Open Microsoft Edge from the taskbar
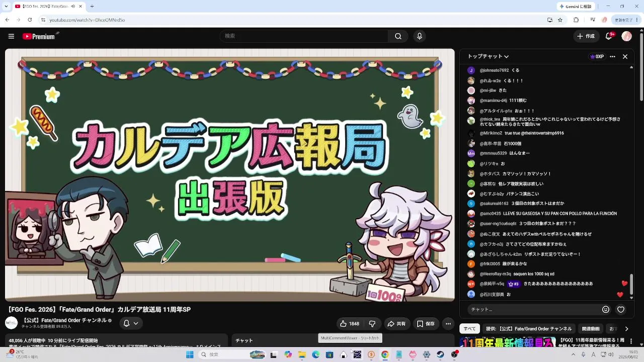Viewport: 644px width, 362px height. 315,354
